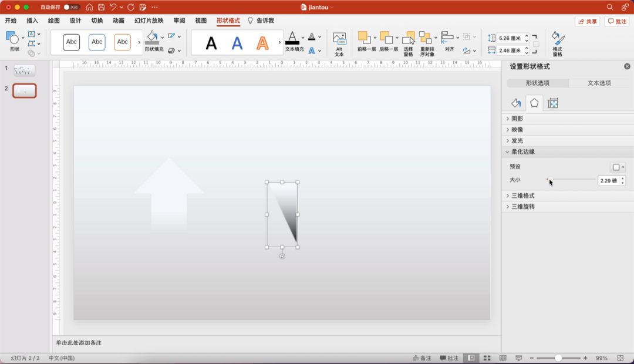
Task: Click Bring Forward icon
Action: pos(363,38)
